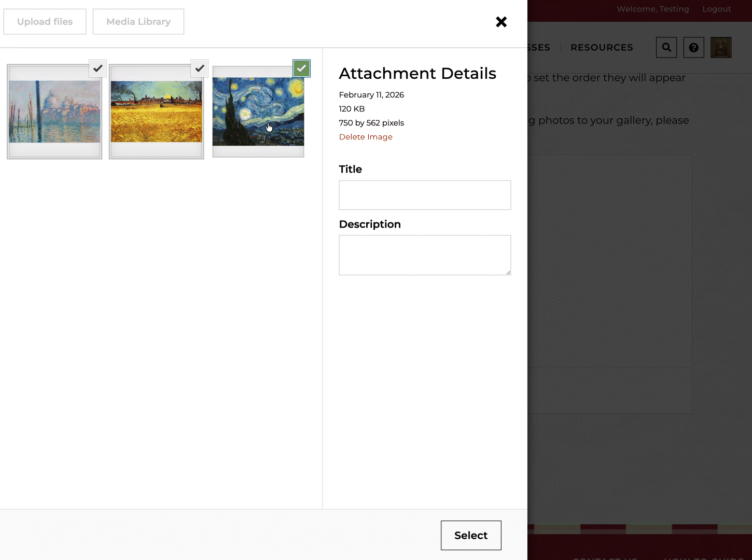
Task: Toggle the checkbox on the Venice canal image
Action: click(x=98, y=68)
